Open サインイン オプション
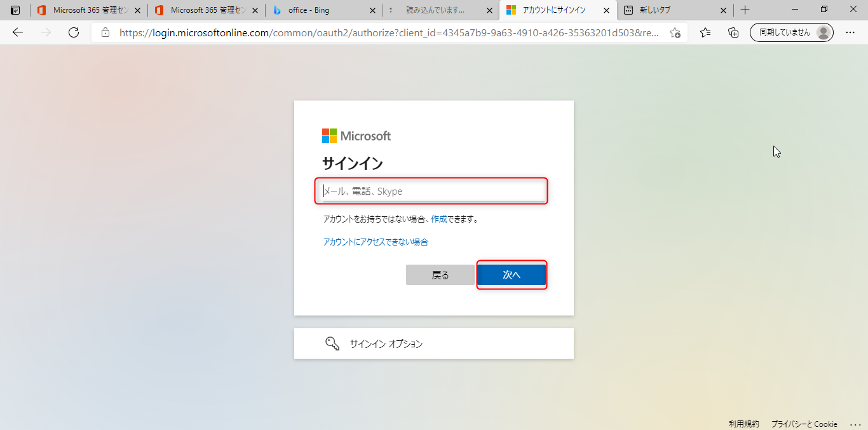 (x=434, y=343)
